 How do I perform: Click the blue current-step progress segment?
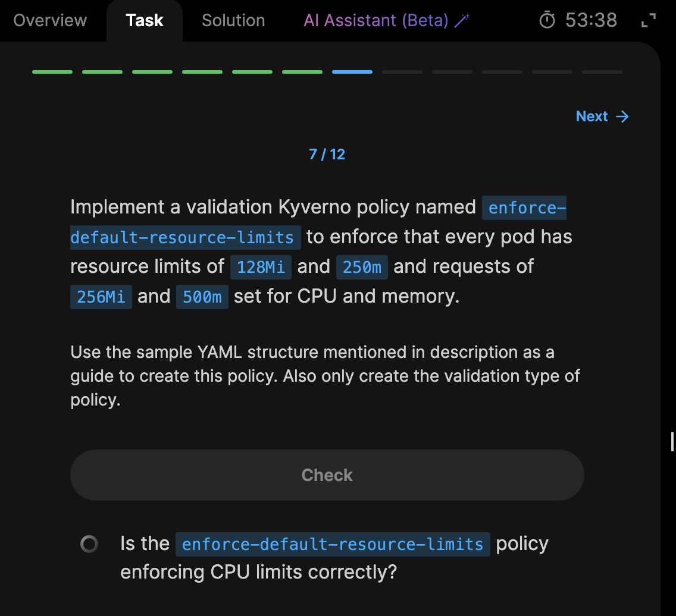click(352, 72)
